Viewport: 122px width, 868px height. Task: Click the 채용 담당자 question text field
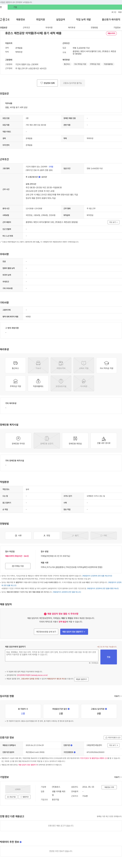click(x=52, y=655)
